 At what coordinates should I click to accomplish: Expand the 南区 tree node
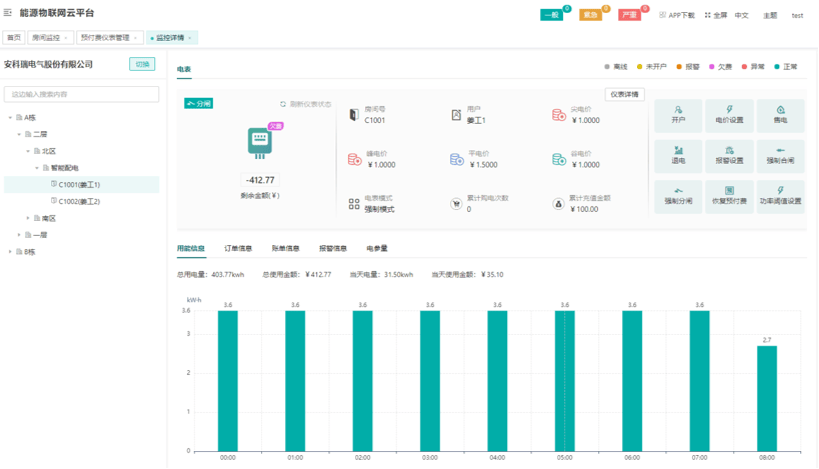point(28,218)
